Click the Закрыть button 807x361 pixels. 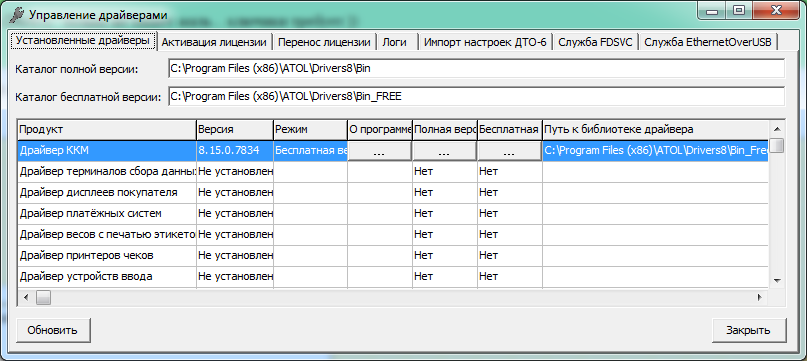748,330
